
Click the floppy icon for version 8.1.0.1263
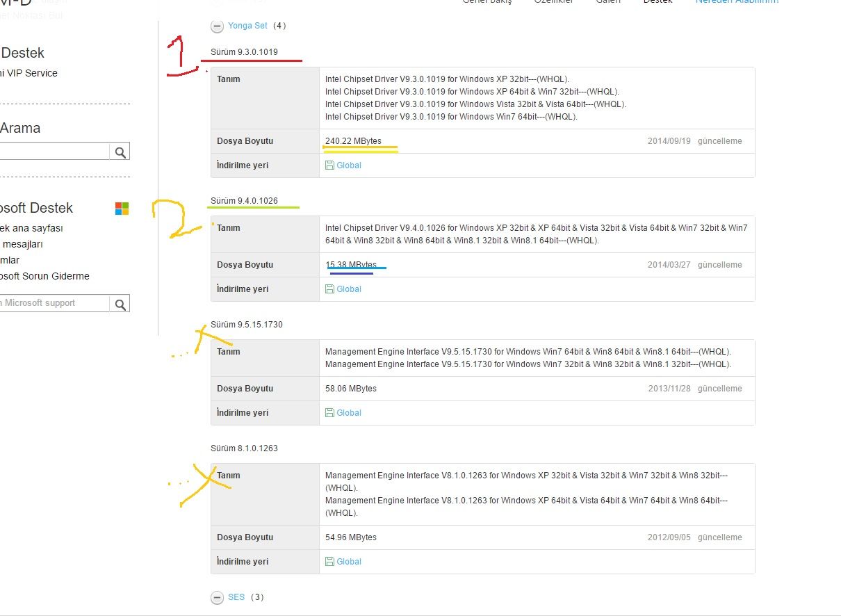tap(329, 562)
